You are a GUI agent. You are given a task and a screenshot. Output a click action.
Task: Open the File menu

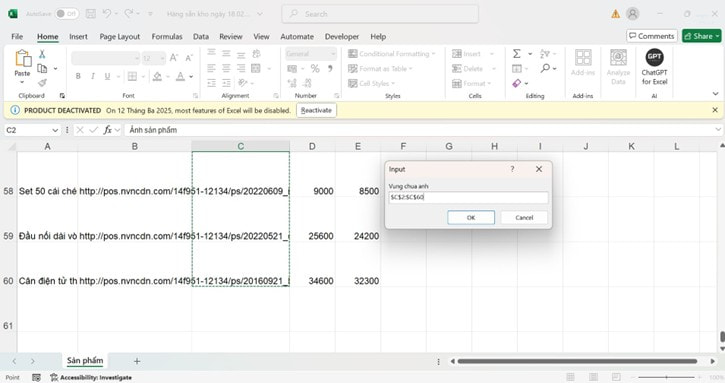17,37
